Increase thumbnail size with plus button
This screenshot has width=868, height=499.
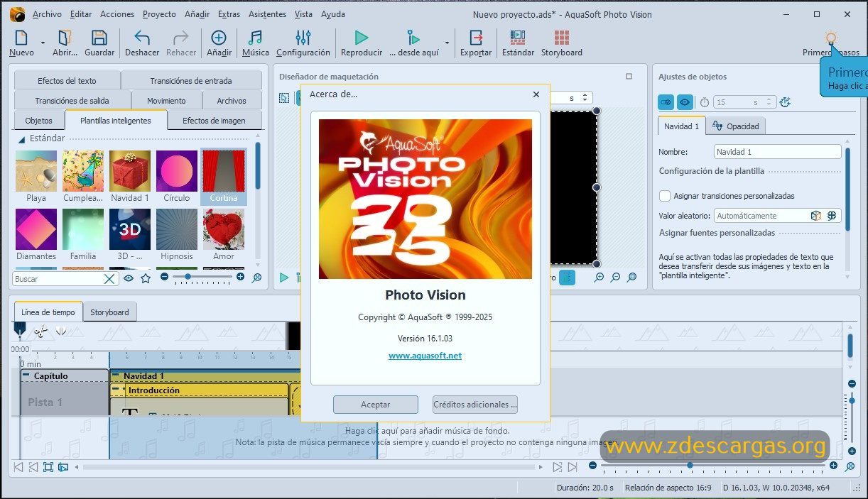tap(240, 277)
